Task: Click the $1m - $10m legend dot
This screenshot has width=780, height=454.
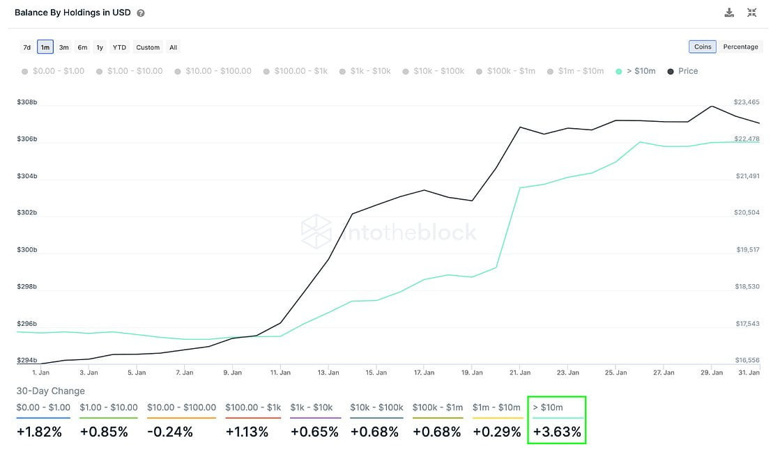Action: click(x=551, y=72)
